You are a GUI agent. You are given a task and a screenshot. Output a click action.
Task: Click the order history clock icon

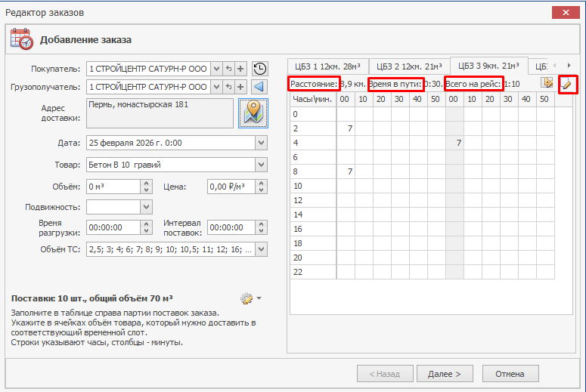pyautogui.click(x=259, y=68)
